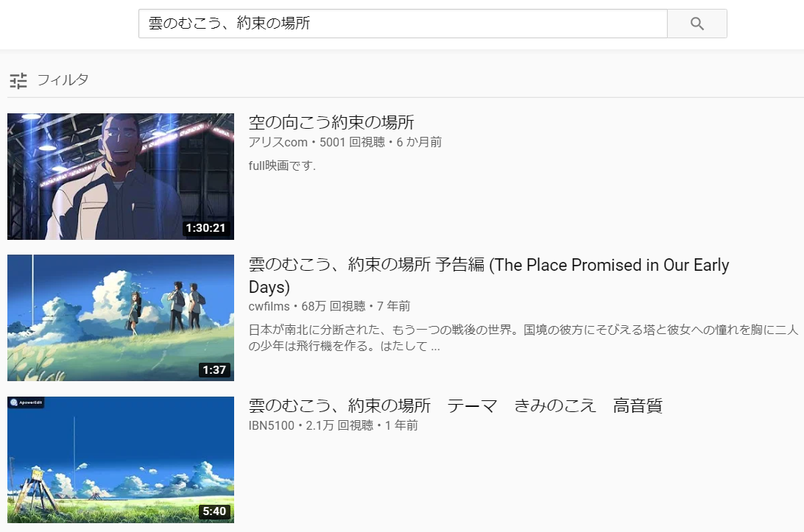Image resolution: width=804 pixels, height=532 pixels.
Task: Open the 1:30:21 full movie thumbnail
Action: (x=121, y=177)
